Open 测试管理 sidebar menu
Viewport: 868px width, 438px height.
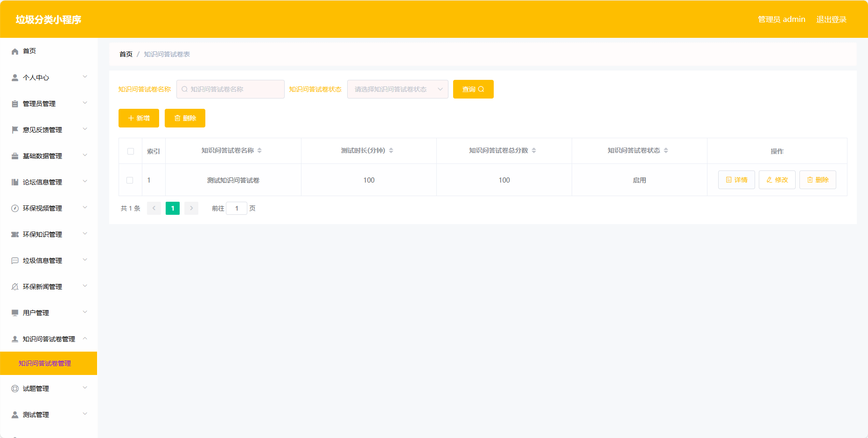49,415
